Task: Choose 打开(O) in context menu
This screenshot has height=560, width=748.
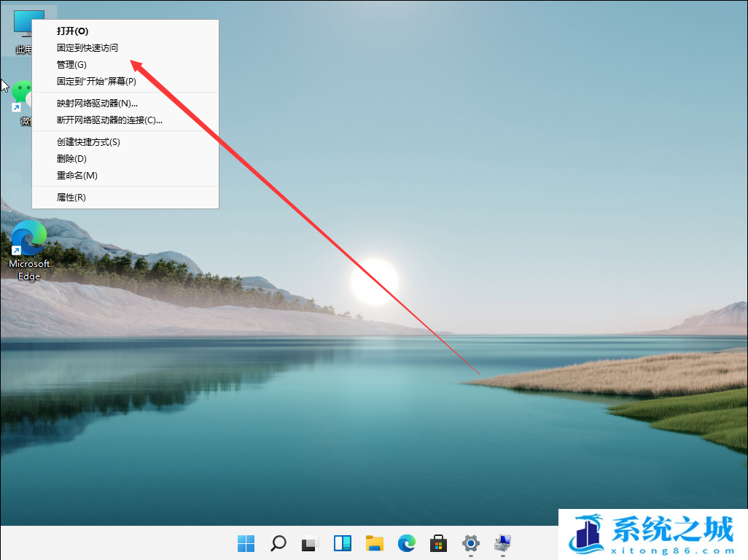Action: 125,31
